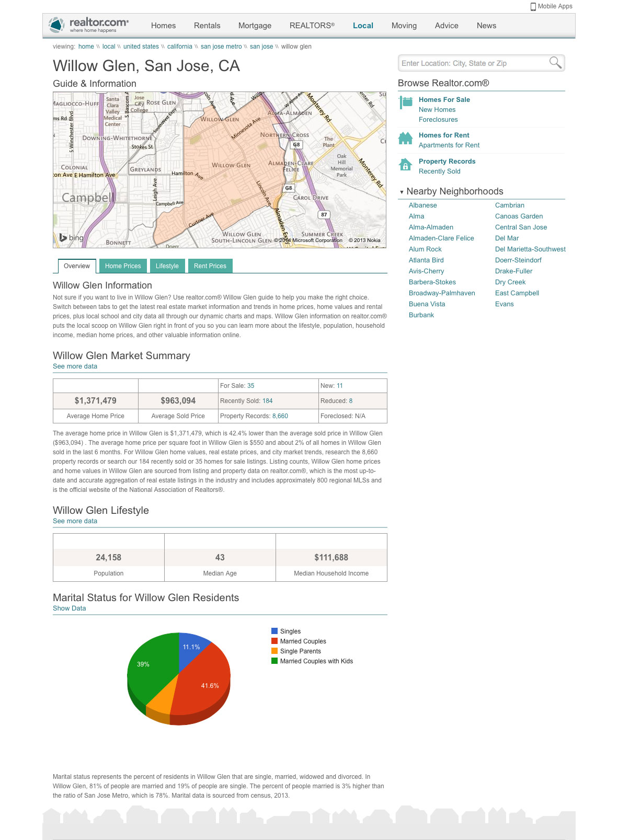The height and width of the screenshot is (840, 618).
Task: Switch to the Home Prices tab
Action: click(123, 266)
